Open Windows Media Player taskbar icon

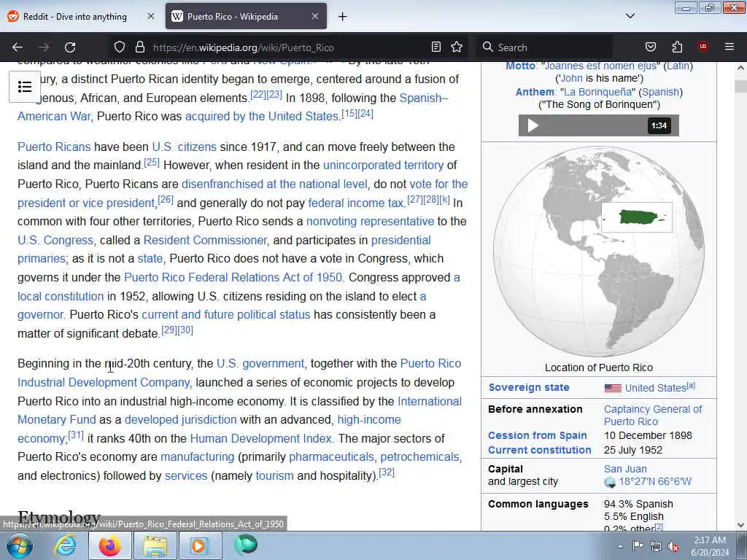point(199,545)
